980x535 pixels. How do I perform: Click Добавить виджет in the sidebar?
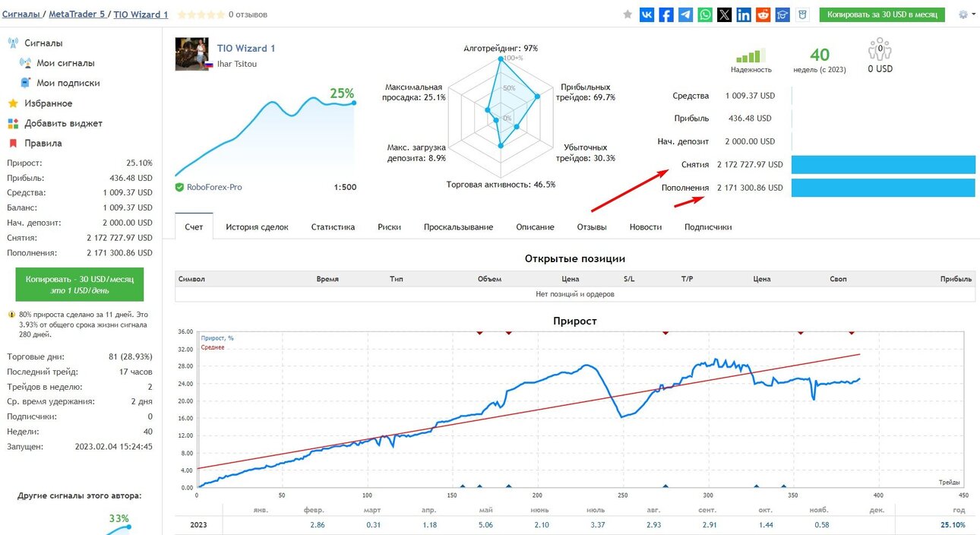coord(63,123)
